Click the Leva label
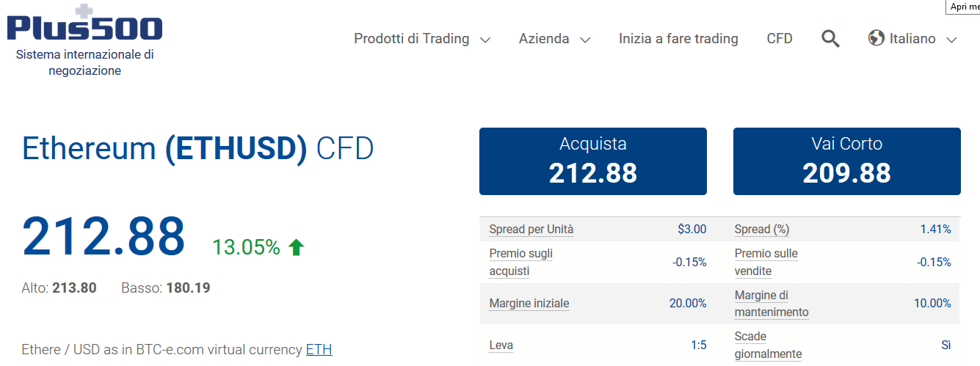Viewport: 980px width, 366px height. [501, 345]
